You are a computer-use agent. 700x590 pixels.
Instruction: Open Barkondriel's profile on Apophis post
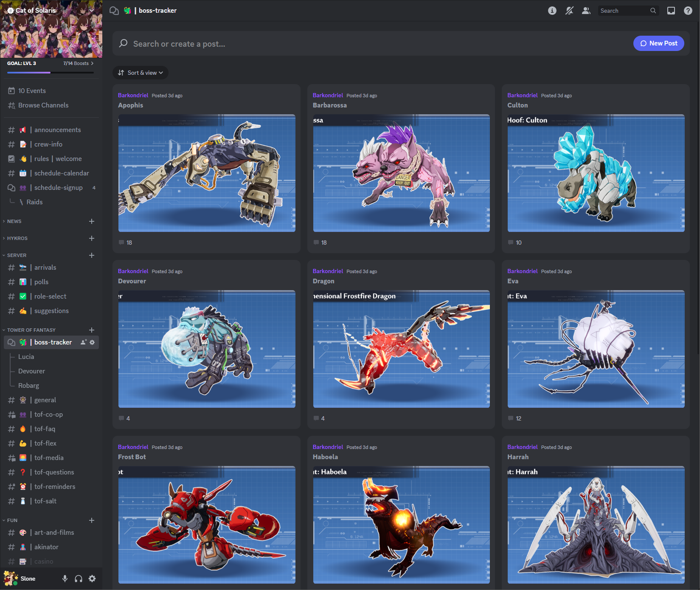[x=133, y=96]
